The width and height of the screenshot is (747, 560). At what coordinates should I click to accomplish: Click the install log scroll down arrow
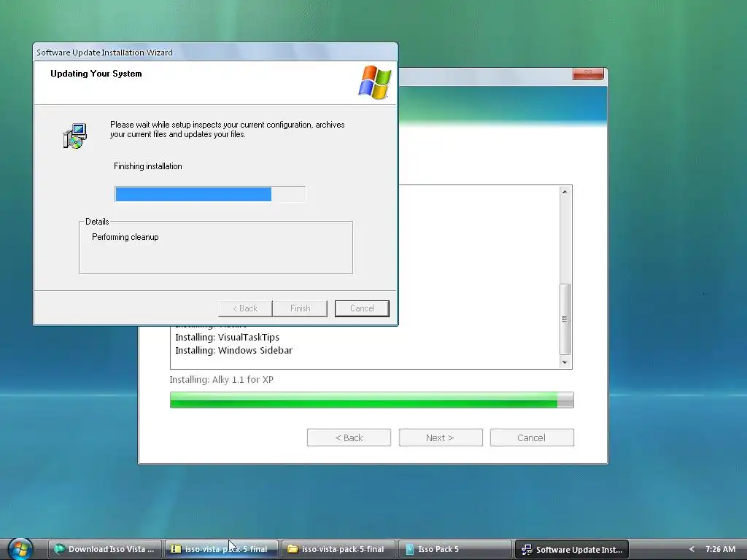(x=565, y=362)
